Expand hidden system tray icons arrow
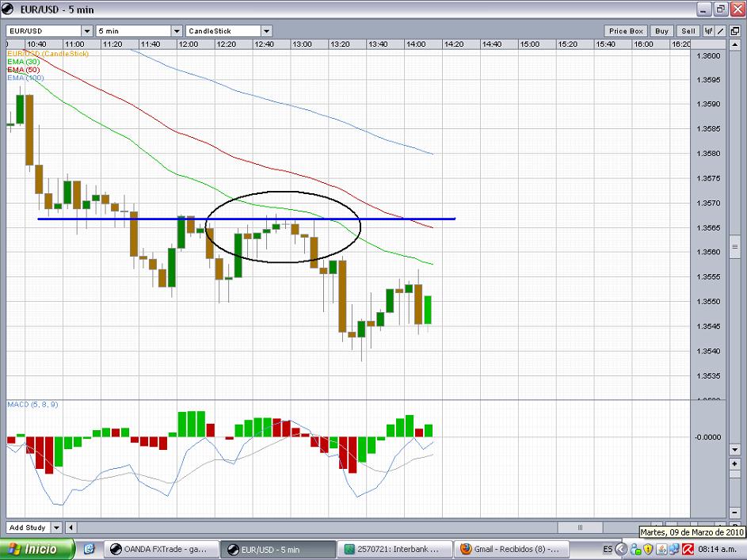Screen dimensions: 747x560 [x=623, y=548]
